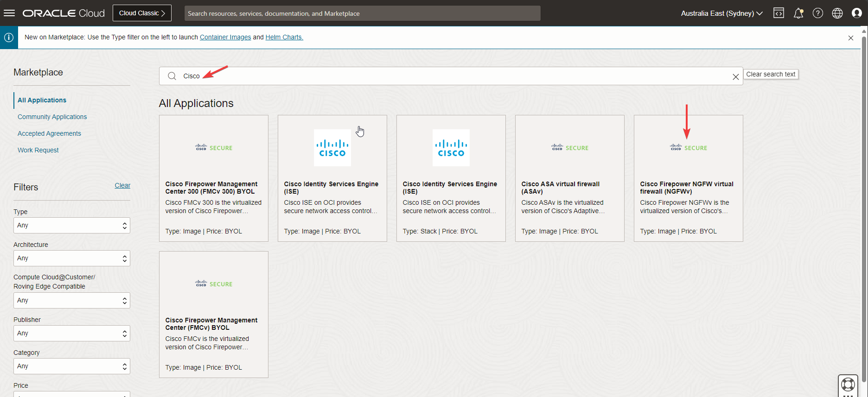
Task: Click the Cloud Classic button
Action: pyautogui.click(x=142, y=13)
